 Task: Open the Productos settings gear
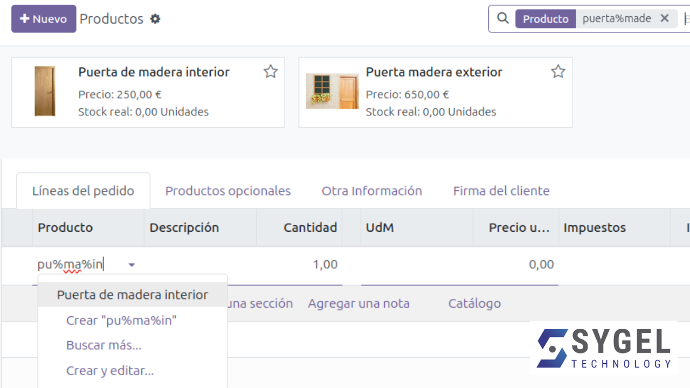pyautogui.click(x=155, y=19)
